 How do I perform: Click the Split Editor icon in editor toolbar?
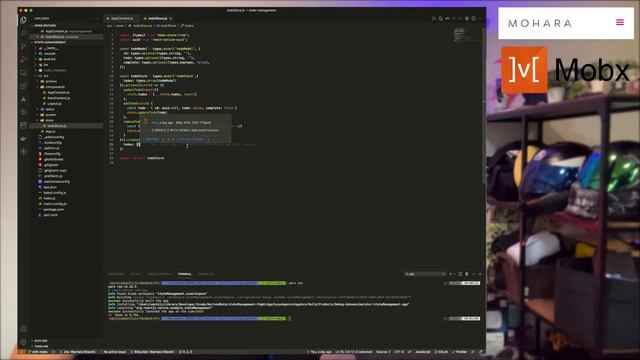(473, 18)
